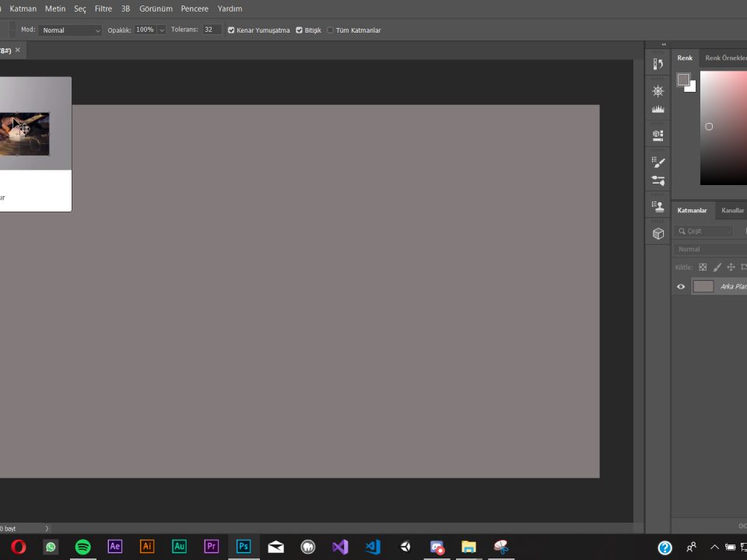Viewport: 747px width, 560px height.
Task: Open the Brush Settings panel icon
Action: coord(658,162)
